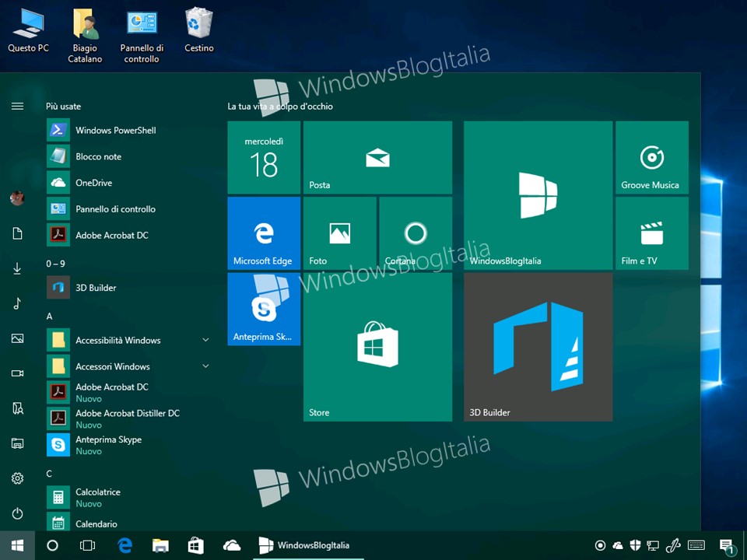747x560 pixels.
Task: Open the Film e TV tile
Action: 652,233
